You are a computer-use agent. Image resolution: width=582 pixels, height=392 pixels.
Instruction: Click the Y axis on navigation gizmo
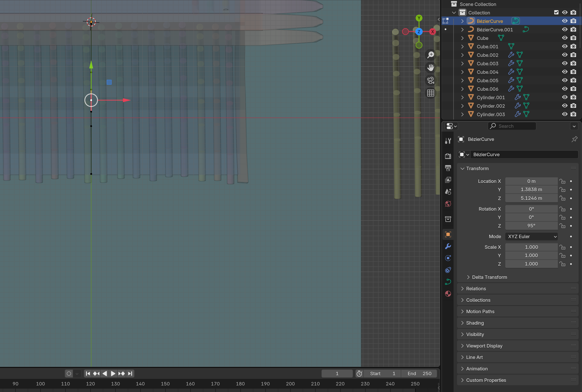coord(419,18)
